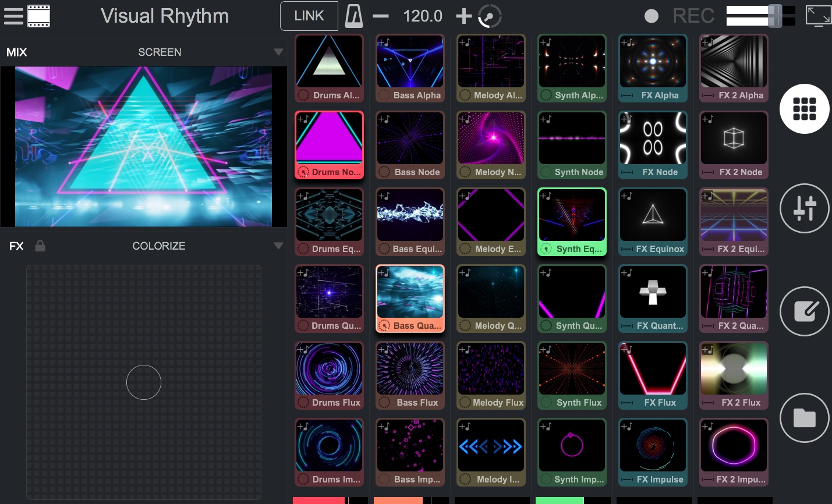
Task: Click the record dot indicator
Action: point(652,16)
